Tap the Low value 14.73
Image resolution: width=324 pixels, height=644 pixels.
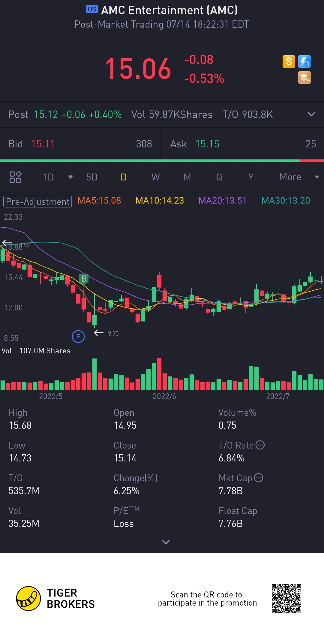20,458
